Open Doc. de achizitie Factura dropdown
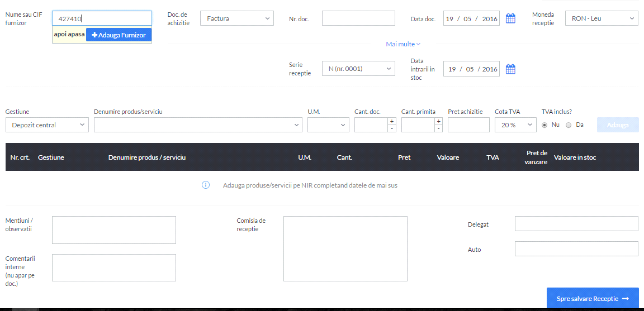Viewport: 644px width, 311px height. coord(237,18)
